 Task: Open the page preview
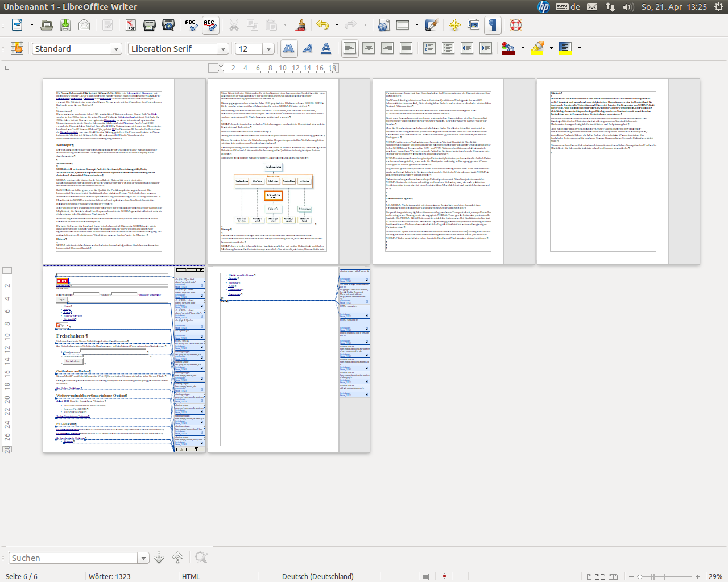click(x=168, y=25)
